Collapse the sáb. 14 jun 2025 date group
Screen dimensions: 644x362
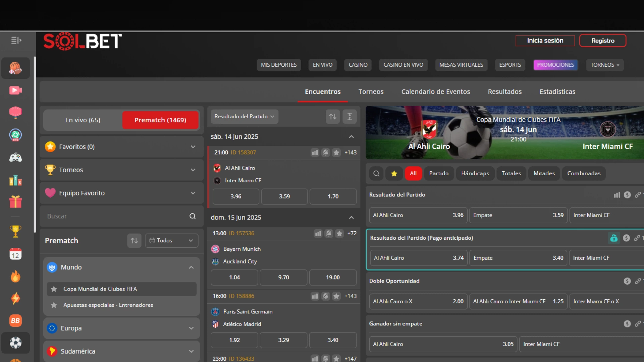(x=351, y=137)
